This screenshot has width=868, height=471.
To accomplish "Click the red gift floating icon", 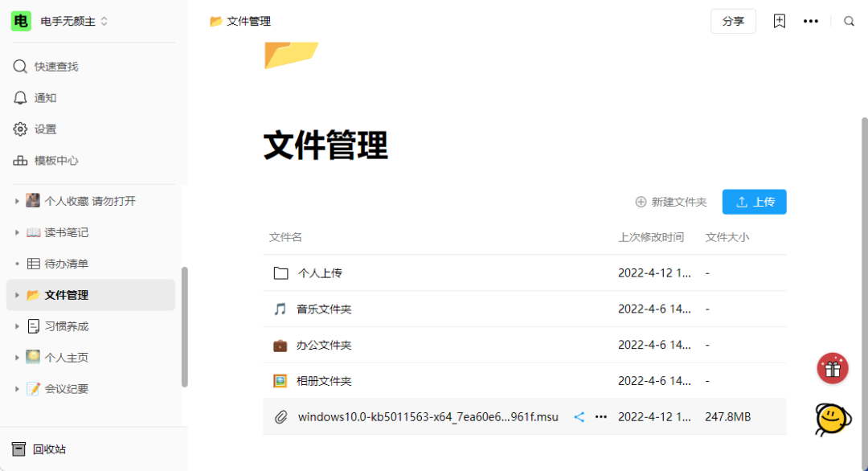I will 833,368.
